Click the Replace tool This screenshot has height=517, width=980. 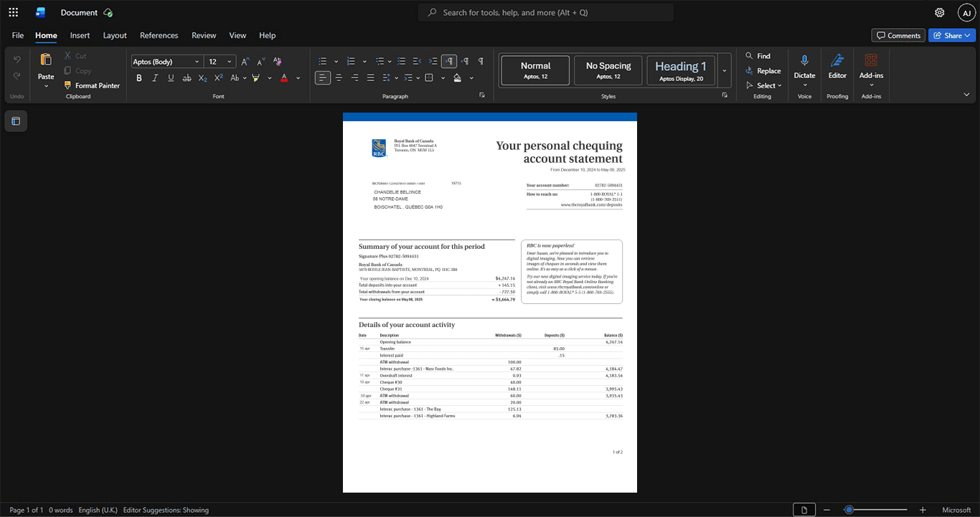click(x=763, y=71)
